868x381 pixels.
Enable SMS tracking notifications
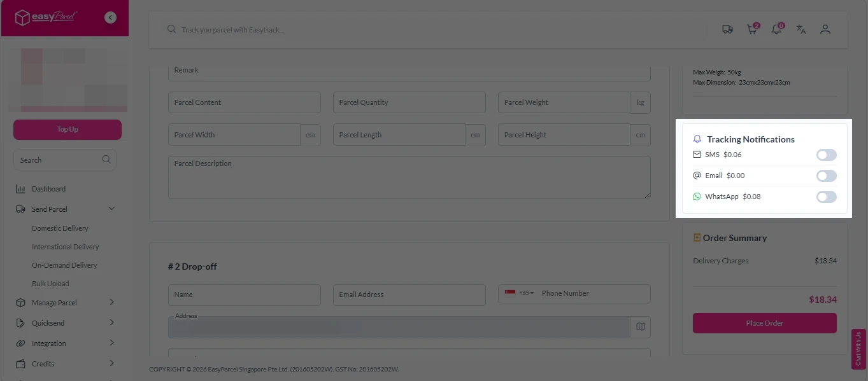[826, 155]
